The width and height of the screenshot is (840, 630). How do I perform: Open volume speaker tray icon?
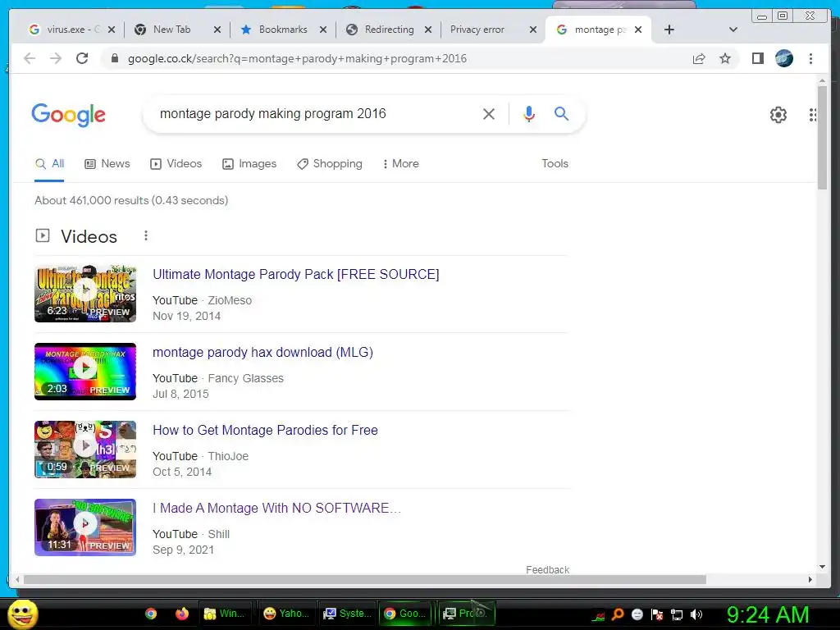[x=696, y=614]
